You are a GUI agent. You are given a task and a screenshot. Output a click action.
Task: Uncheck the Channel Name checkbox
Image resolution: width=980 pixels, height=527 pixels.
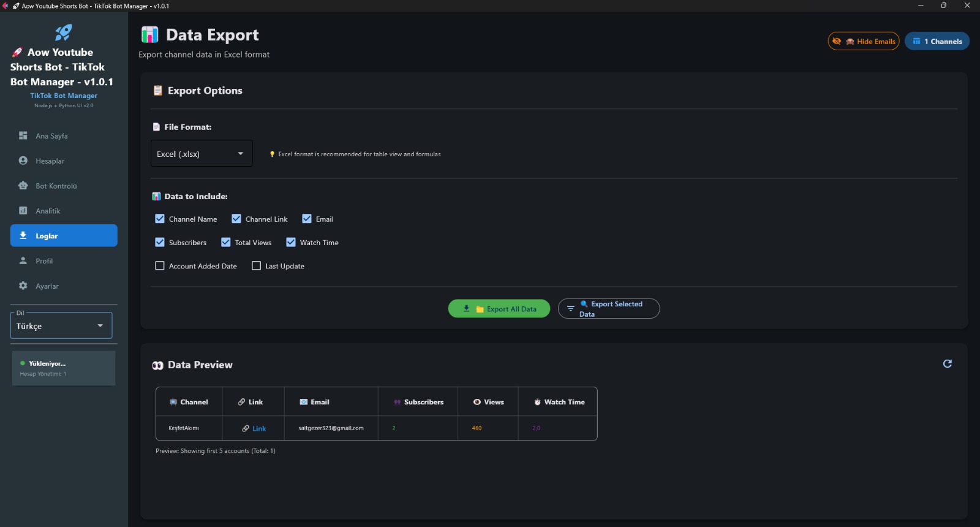tap(160, 219)
